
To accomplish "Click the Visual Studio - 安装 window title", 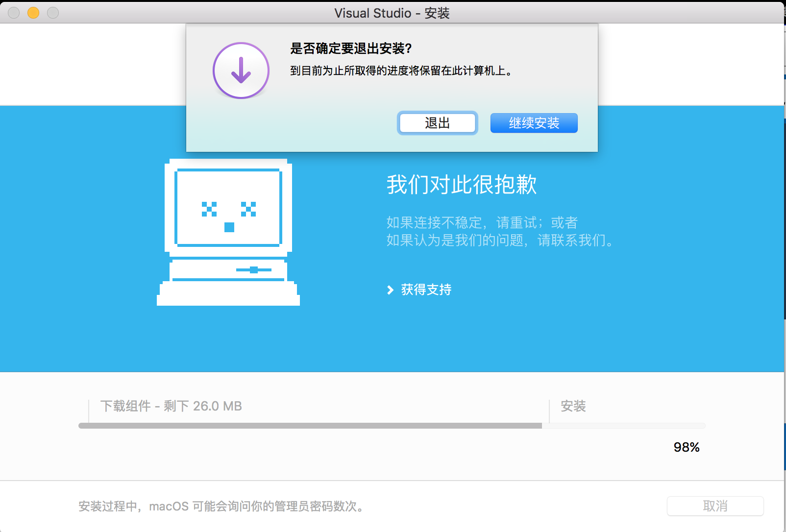I will (x=392, y=13).
